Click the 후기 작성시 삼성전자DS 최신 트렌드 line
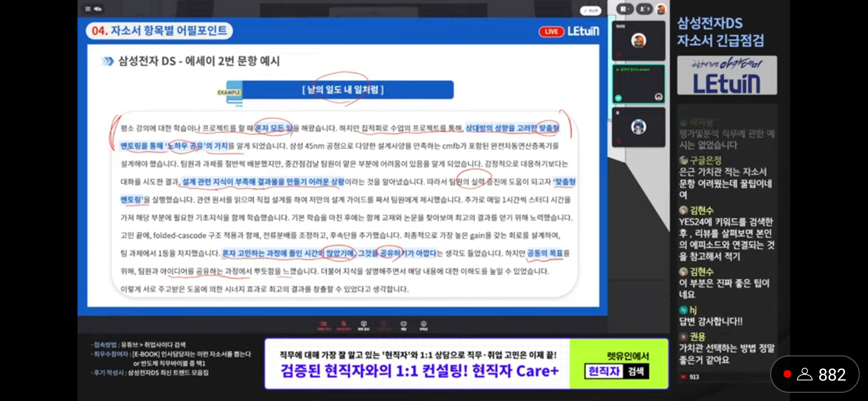This screenshot has height=401, width=868. click(150, 372)
